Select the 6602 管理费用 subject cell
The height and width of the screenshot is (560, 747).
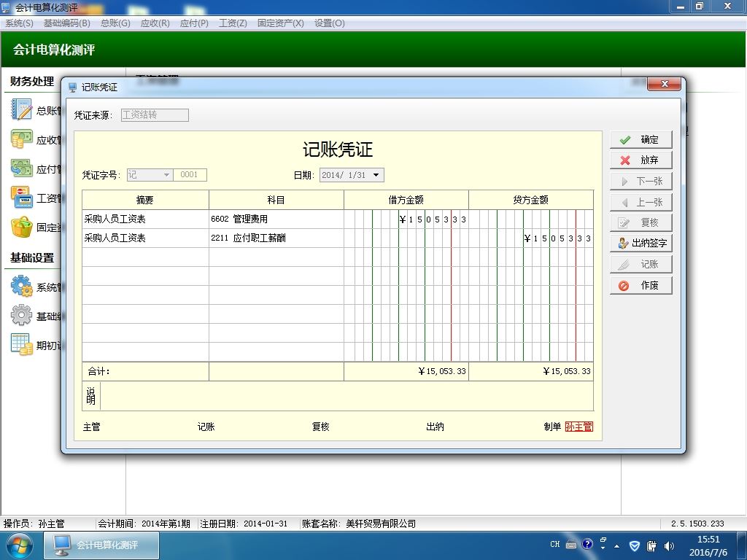pyautogui.click(x=276, y=219)
